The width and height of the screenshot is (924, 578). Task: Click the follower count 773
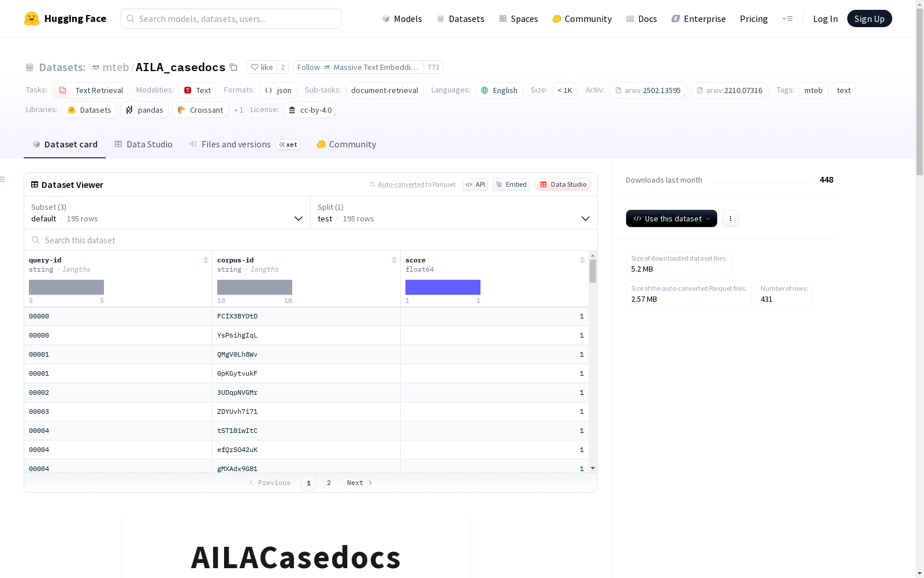tap(433, 67)
